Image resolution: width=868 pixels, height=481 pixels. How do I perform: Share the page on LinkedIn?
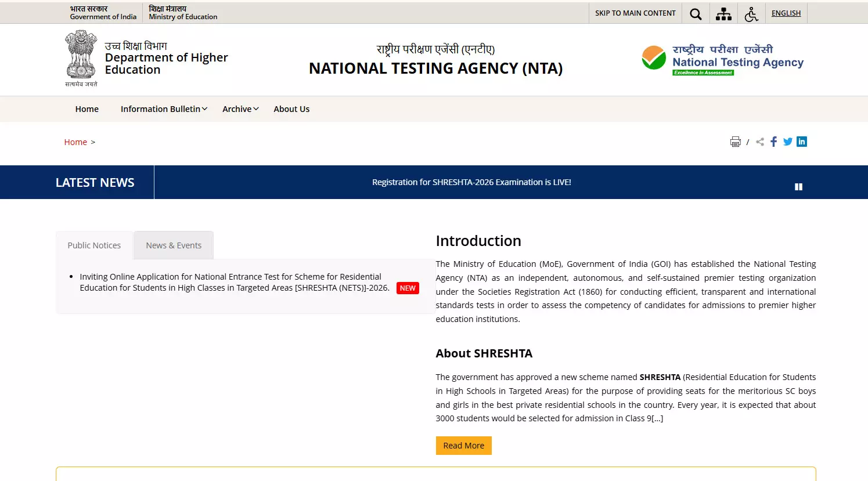click(x=802, y=142)
